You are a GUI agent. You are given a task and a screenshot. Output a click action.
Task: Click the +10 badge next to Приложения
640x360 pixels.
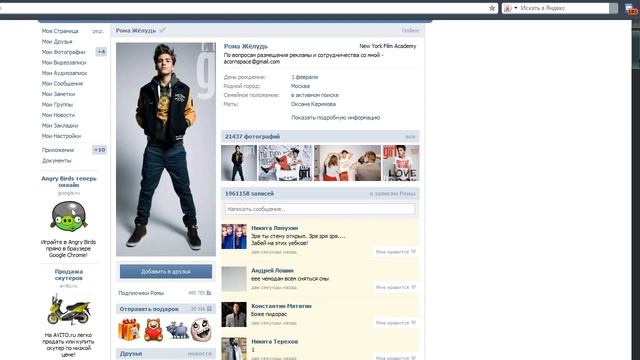(x=100, y=150)
